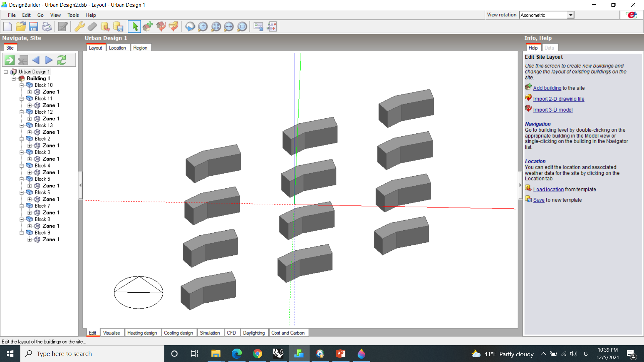This screenshot has height=362, width=644.
Task: Switch to the Location tab
Action: pyautogui.click(x=117, y=48)
